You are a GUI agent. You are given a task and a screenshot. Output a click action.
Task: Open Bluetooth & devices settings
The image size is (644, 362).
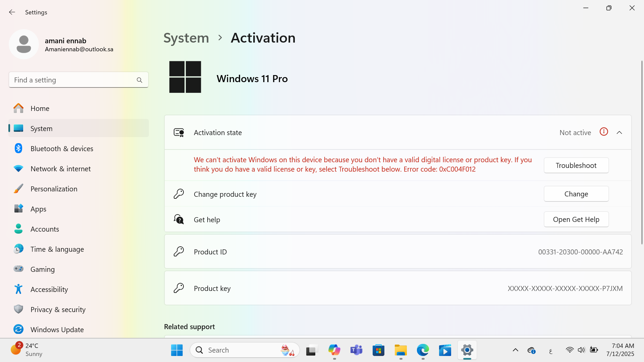pos(78,148)
